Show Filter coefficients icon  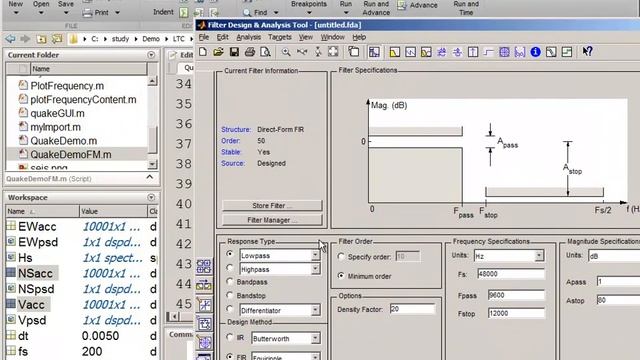pyautogui.click(x=520, y=52)
